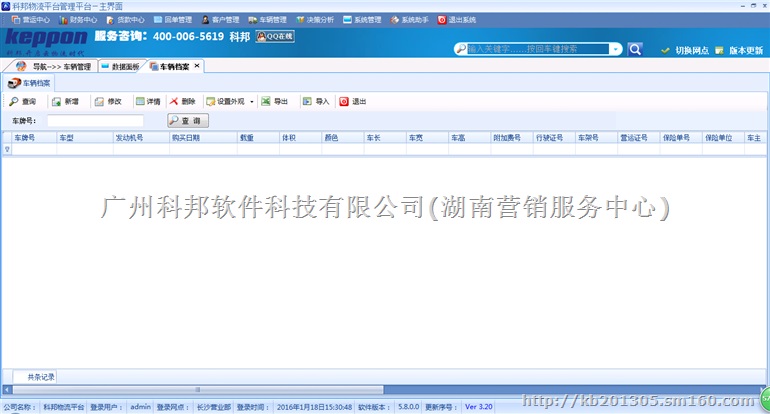Click the 保险单号 column header
This screenshot has height=414, width=770.
(681, 138)
